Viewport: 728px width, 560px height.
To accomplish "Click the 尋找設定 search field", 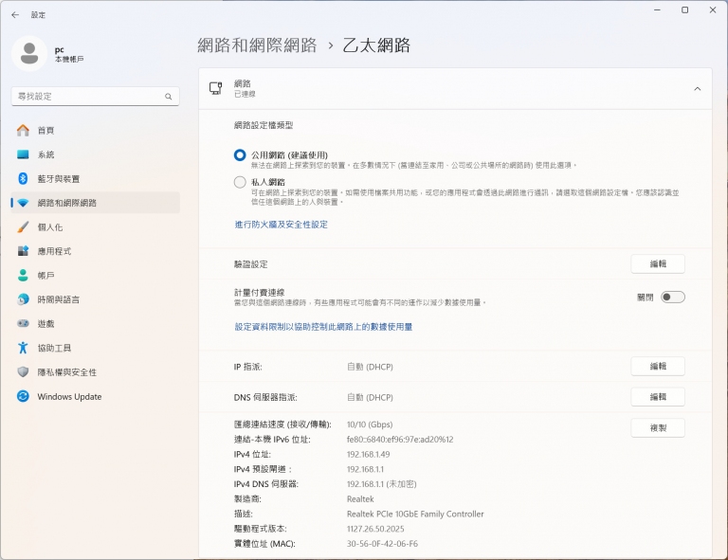I will [85, 97].
